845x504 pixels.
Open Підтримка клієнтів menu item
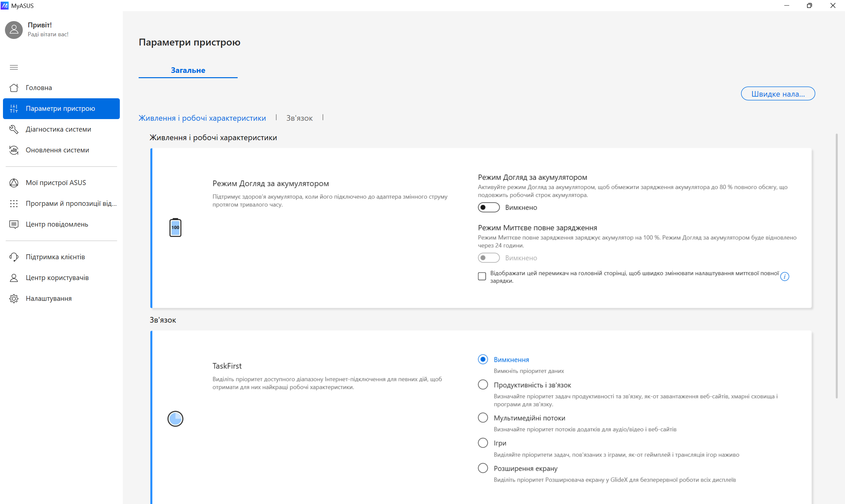click(61, 257)
